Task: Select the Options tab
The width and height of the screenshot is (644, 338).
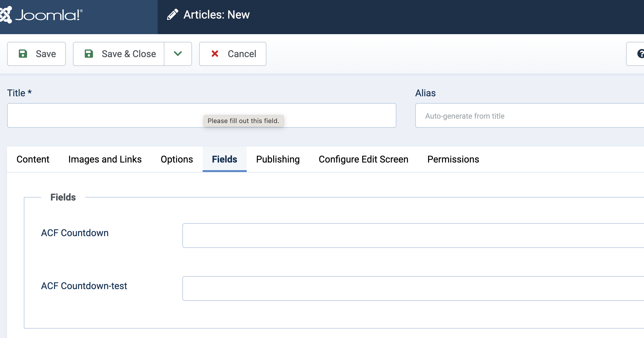Action: pyautogui.click(x=177, y=159)
